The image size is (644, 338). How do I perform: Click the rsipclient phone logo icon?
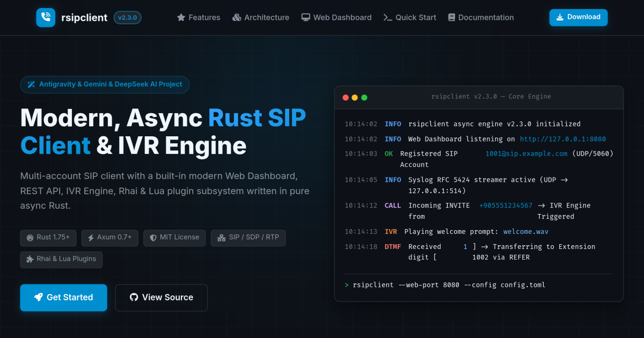[x=46, y=18]
